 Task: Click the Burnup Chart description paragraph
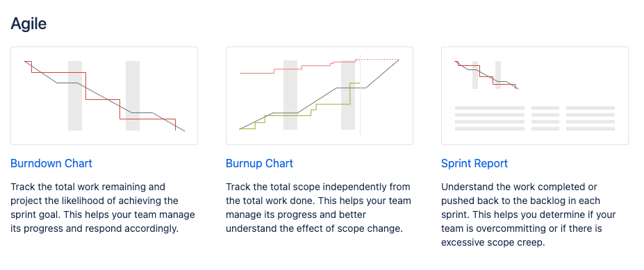tap(318, 208)
